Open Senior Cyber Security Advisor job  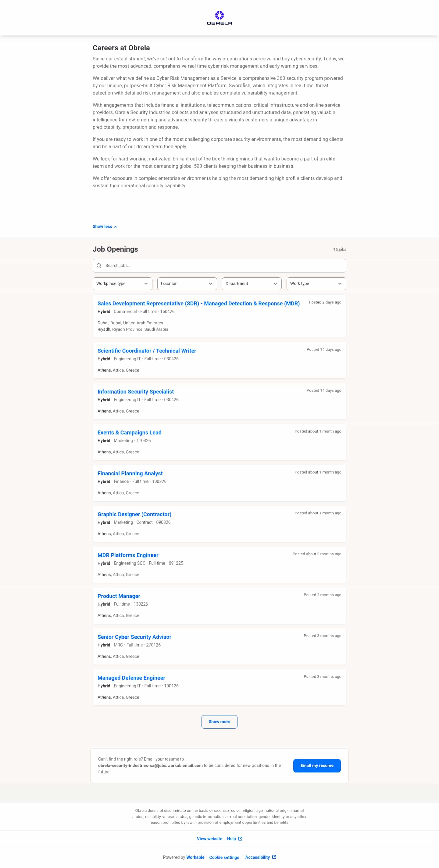click(134, 637)
